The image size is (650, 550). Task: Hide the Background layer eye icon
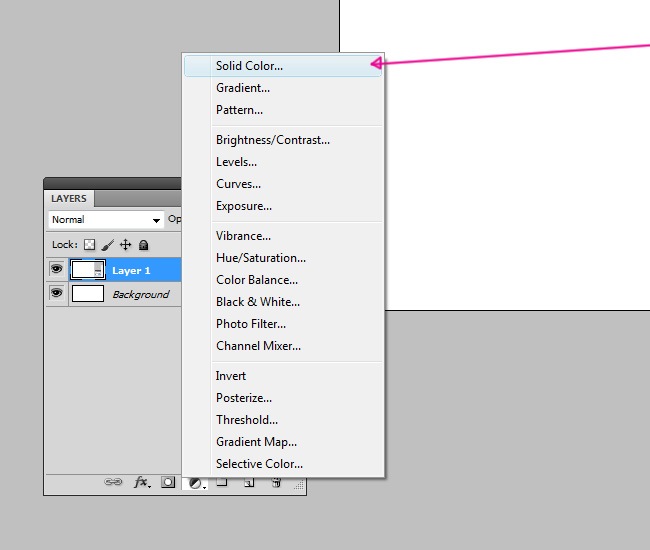coord(57,293)
